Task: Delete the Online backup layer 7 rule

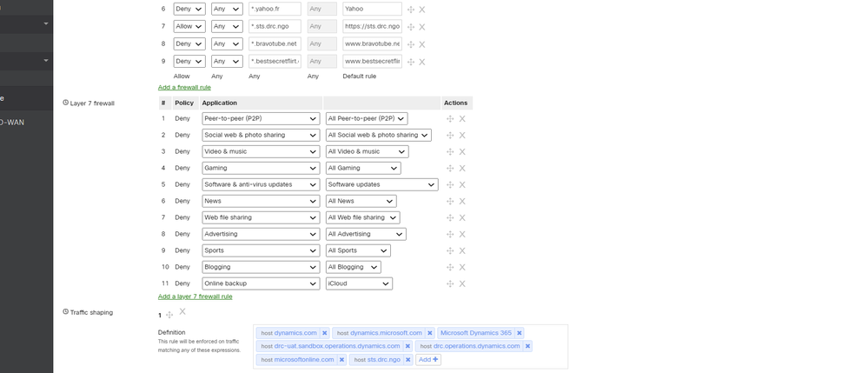Action: tap(462, 283)
